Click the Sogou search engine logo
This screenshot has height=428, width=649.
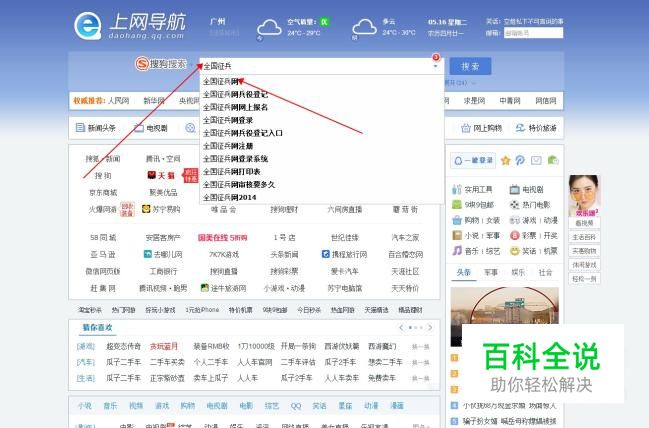coord(161,64)
